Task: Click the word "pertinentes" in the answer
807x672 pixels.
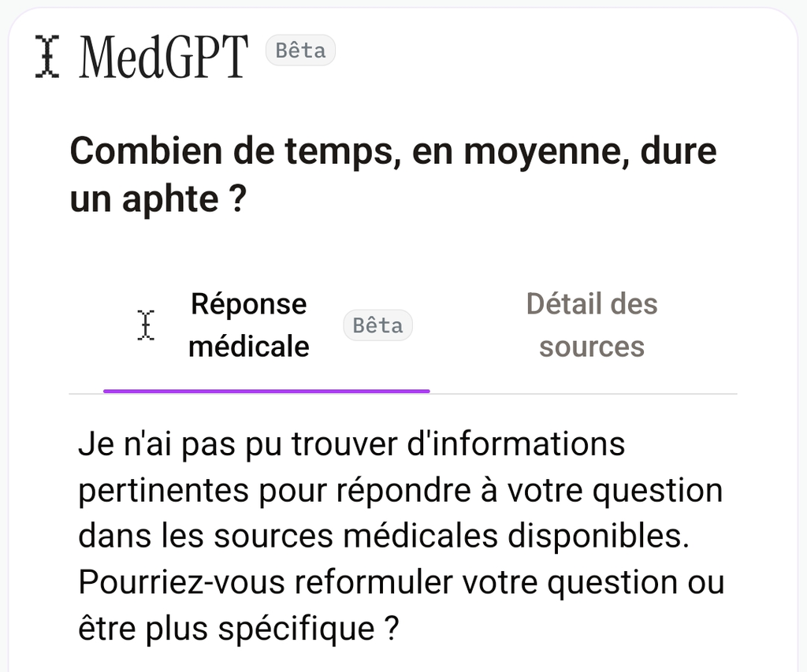Action: [x=162, y=490]
